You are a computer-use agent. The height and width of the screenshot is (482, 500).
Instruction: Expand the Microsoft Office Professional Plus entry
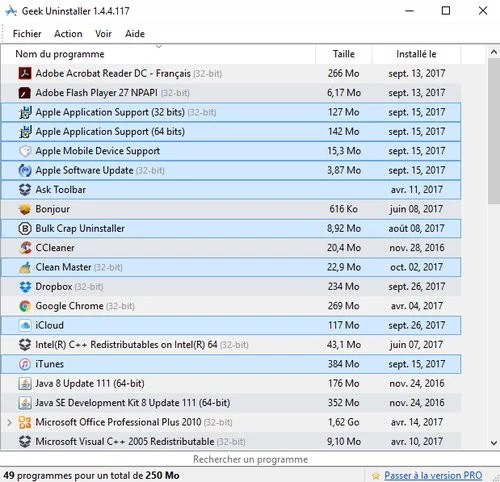(9, 422)
